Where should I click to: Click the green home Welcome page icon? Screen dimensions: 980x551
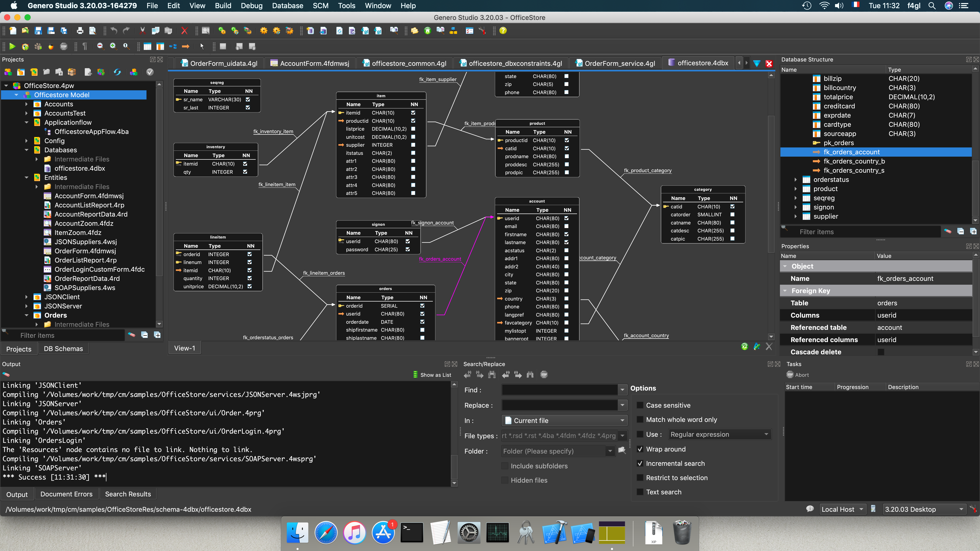tap(428, 31)
